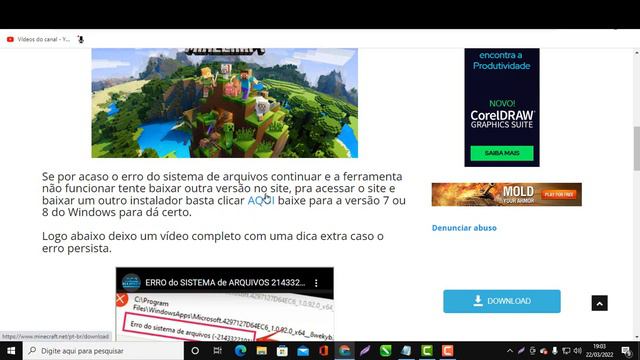Open the blue notepad app on taskbar
Screen dimensions: 640x360
click(x=406, y=351)
